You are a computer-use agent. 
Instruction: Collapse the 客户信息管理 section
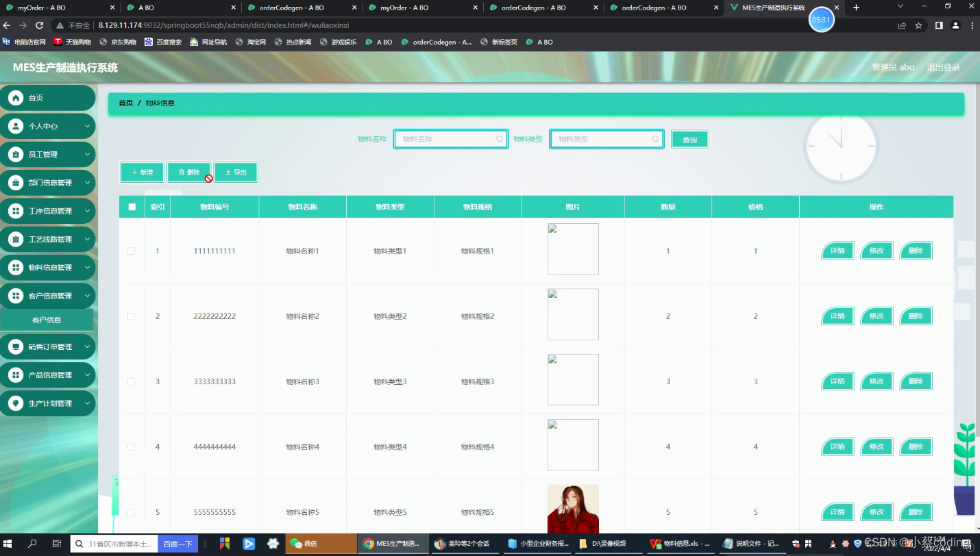88,295
